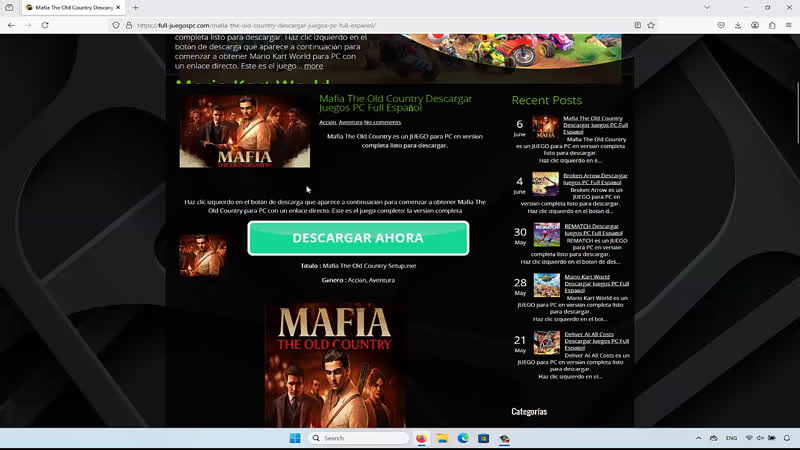800x450 pixels.
Task: Click the REMATCH thumbnail in Recent Posts
Action: point(546,234)
